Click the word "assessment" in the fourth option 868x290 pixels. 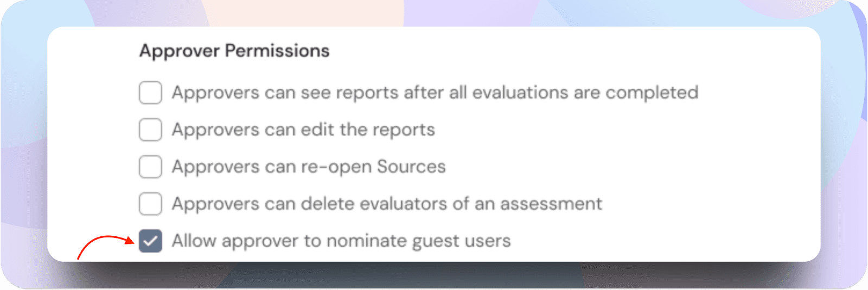point(551,204)
